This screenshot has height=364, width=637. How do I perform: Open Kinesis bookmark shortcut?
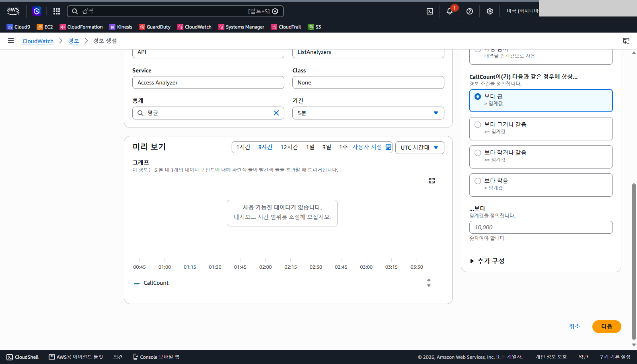[121, 27]
